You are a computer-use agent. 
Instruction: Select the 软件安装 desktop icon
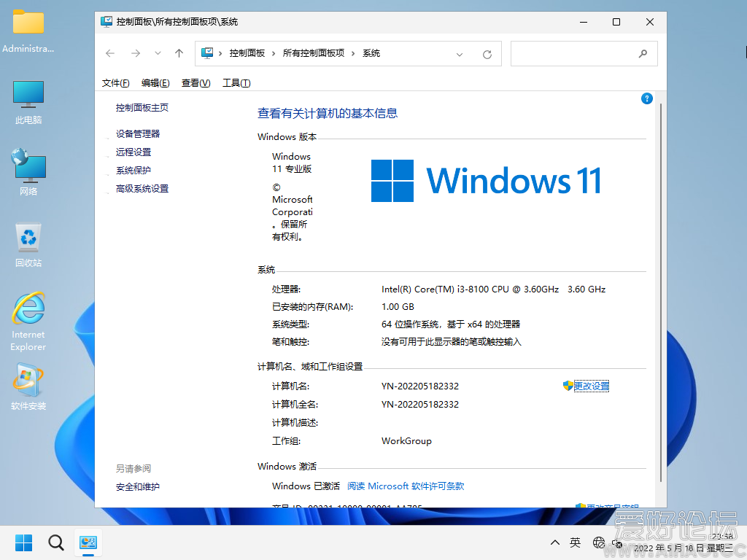(28, 386)
